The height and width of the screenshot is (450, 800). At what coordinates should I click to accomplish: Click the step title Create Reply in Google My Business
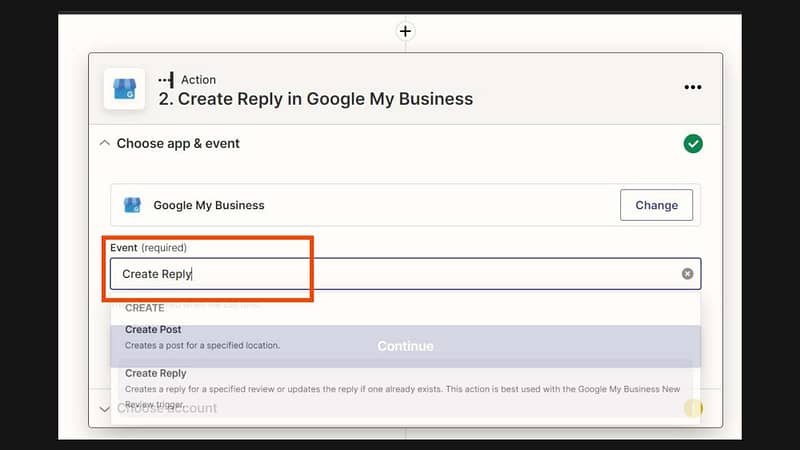tap(315, 99)
